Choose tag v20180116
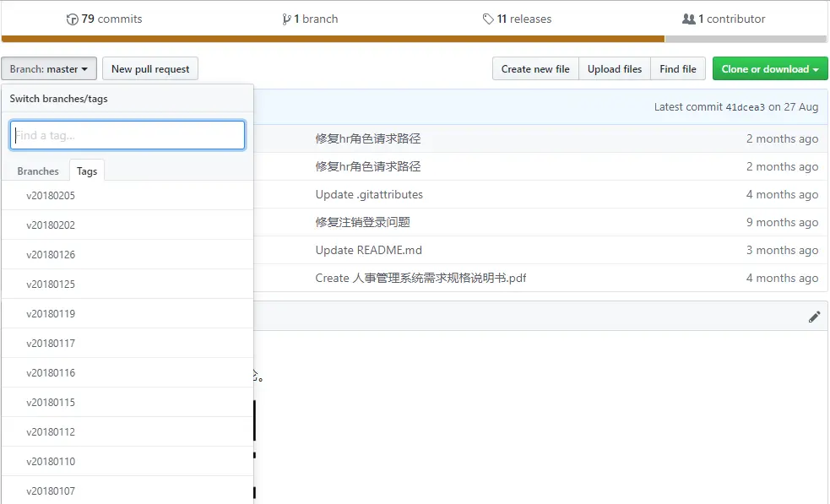The width and height of the screenshot is (830, 504). pyautogui.click(x=127, y=372)
